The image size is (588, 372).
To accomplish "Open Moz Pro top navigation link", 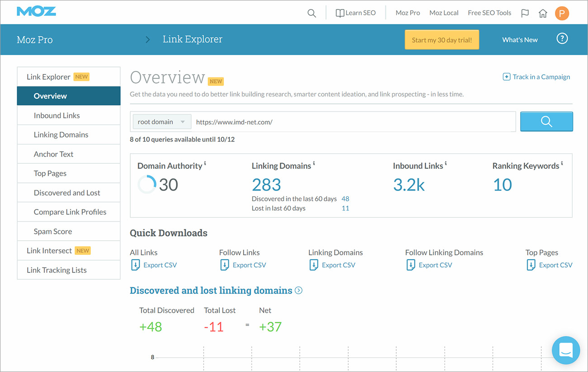I will [408, 13].
